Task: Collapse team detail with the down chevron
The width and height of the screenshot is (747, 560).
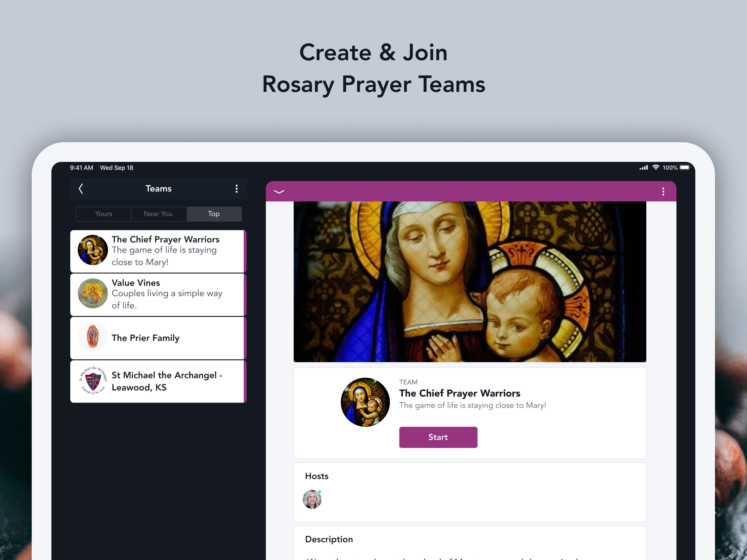Action: (x=279, y=192)
